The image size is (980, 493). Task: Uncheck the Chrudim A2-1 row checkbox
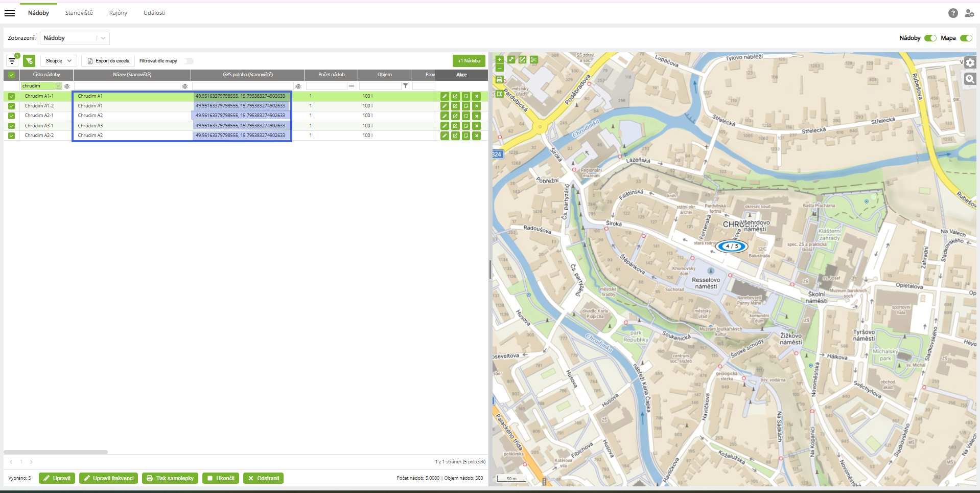click(x=11, y=116)
